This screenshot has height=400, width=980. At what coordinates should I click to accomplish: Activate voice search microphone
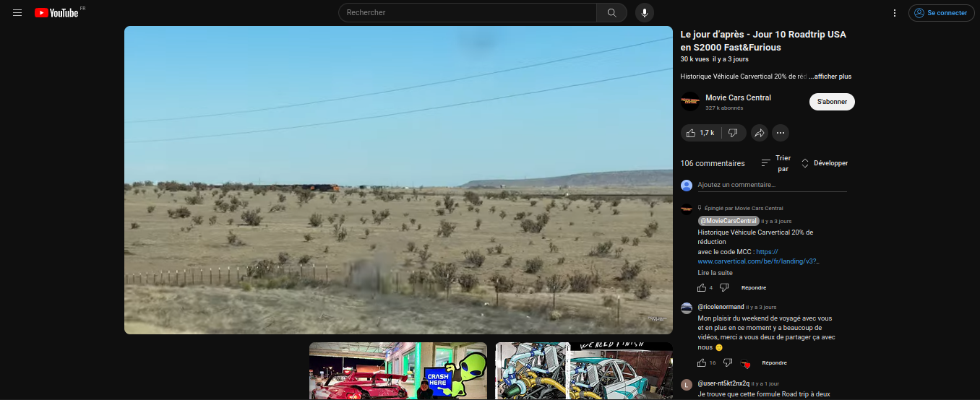645,13
